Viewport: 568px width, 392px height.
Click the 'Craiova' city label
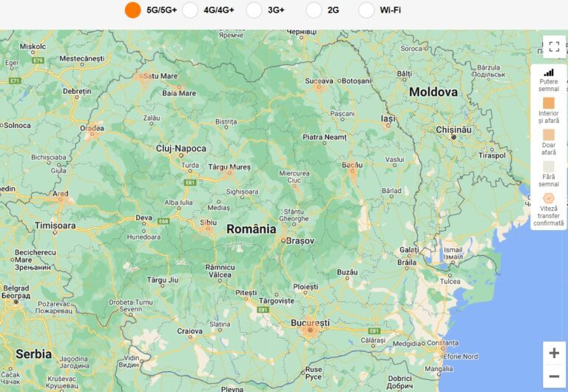[190, 331]
